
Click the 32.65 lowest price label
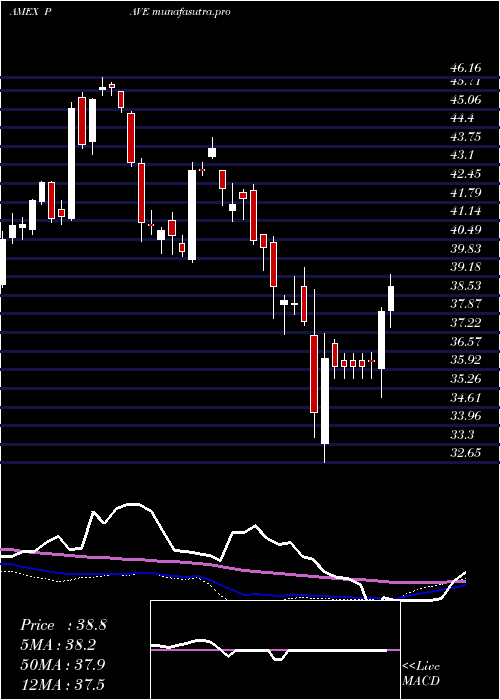(x=466, y=453)
